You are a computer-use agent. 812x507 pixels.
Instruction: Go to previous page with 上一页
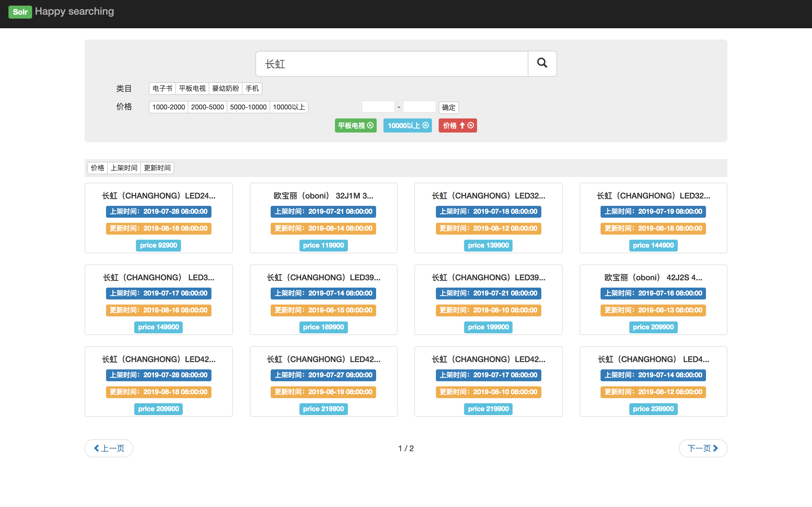coord(109,448)
